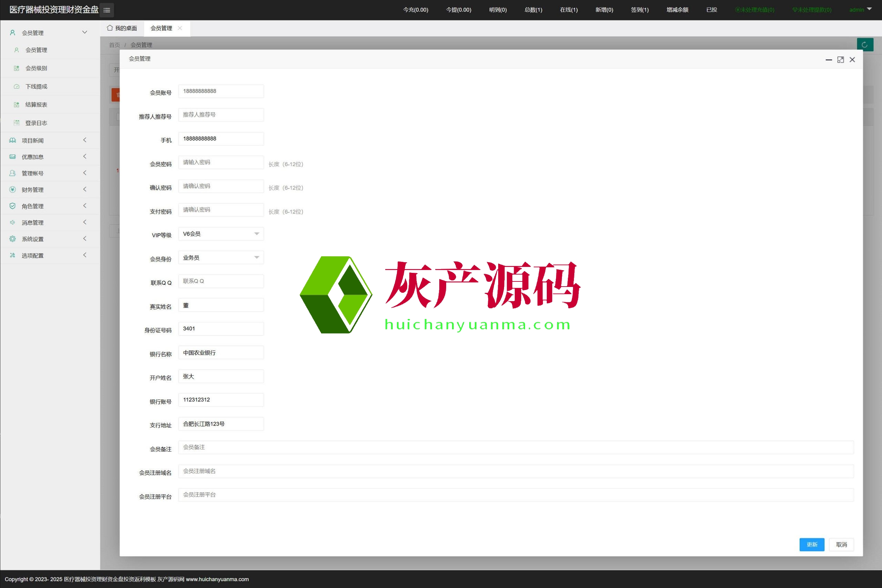Click the 角色管理 shield icon
This screenshot has height=588, width=882.
[12, 206]
